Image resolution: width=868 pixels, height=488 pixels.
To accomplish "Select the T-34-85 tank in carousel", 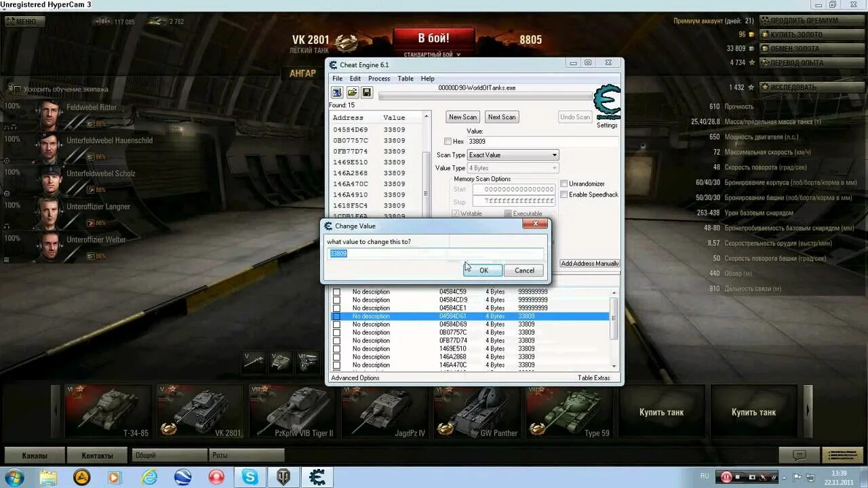I will point(108,411).
